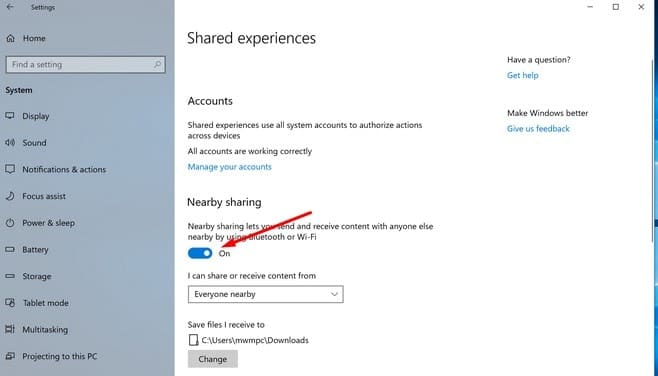Minimize the Settings window
This screenshot has height=376, width=658.
[x=590, y=7]
